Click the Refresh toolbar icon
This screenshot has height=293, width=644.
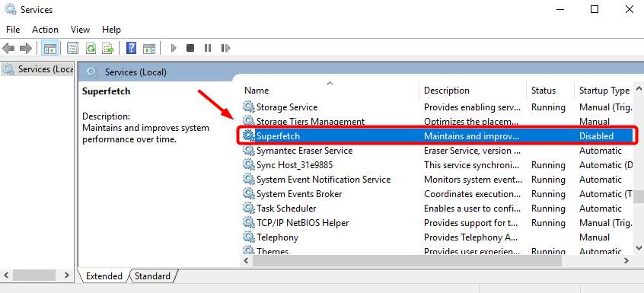(91, 49)
